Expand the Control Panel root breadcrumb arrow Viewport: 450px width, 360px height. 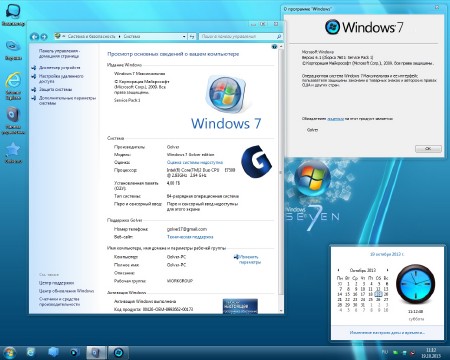pos(64,36)
